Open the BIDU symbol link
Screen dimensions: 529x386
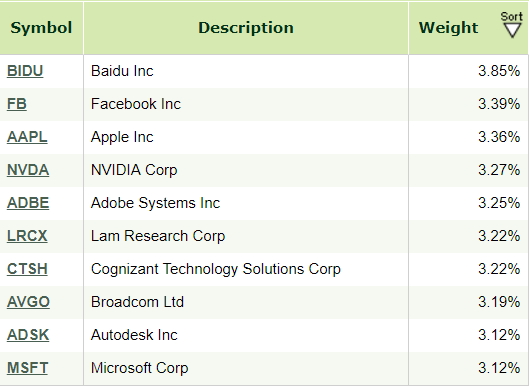pyautogui.click(x=25, y=71)
